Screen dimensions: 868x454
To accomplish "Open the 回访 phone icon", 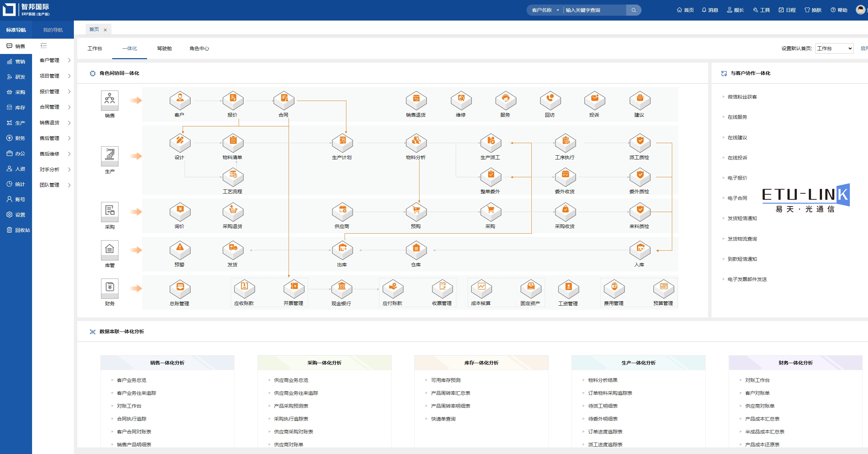I will click(x=550, y=100).
